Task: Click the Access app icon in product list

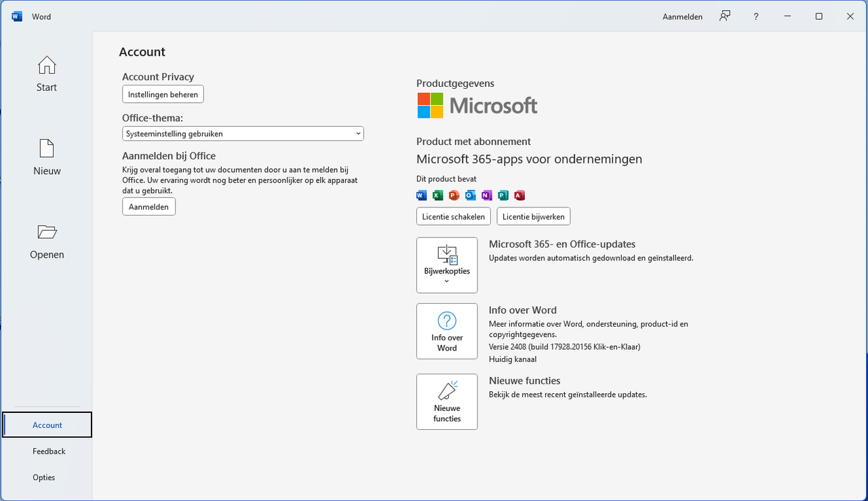Action: tap(519, 195)
